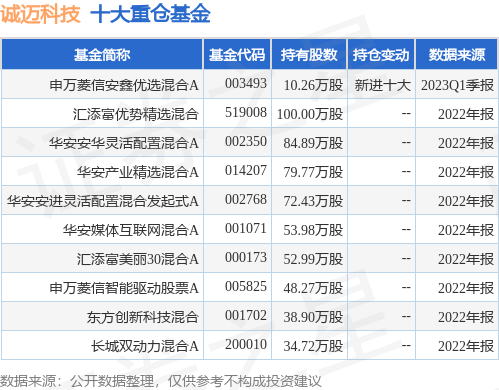The width and height of the screenshot is (499, 390).
Task: Click the 持仓变动 column header
Action: [x=381, y=55]
